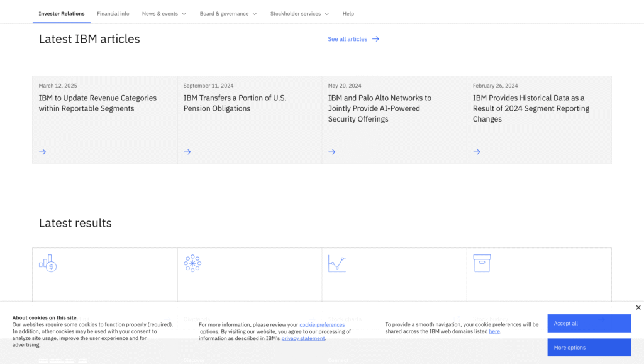
Task: Close the cookie notice banner
Action: (x=638, y=307)
